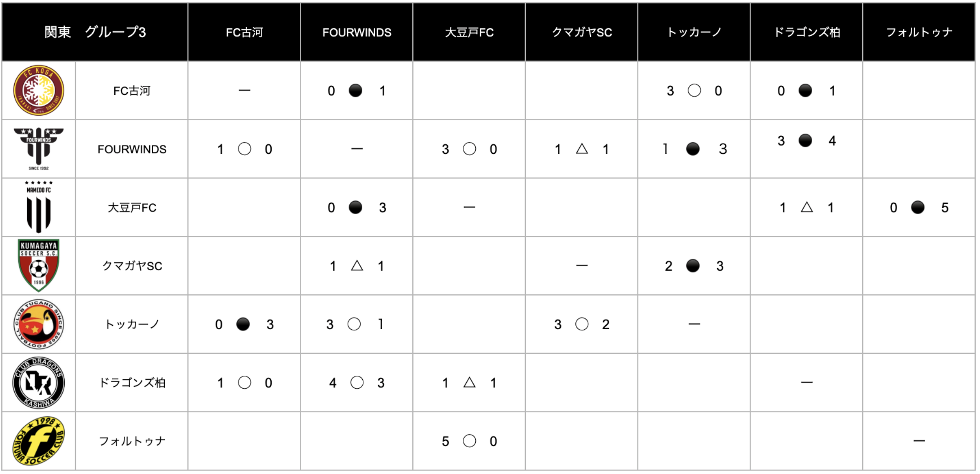Click the Kumagaya Soccer S.C. shield
Image resolution: width=980 pixels, height=474 pixels.
point(39,265)
